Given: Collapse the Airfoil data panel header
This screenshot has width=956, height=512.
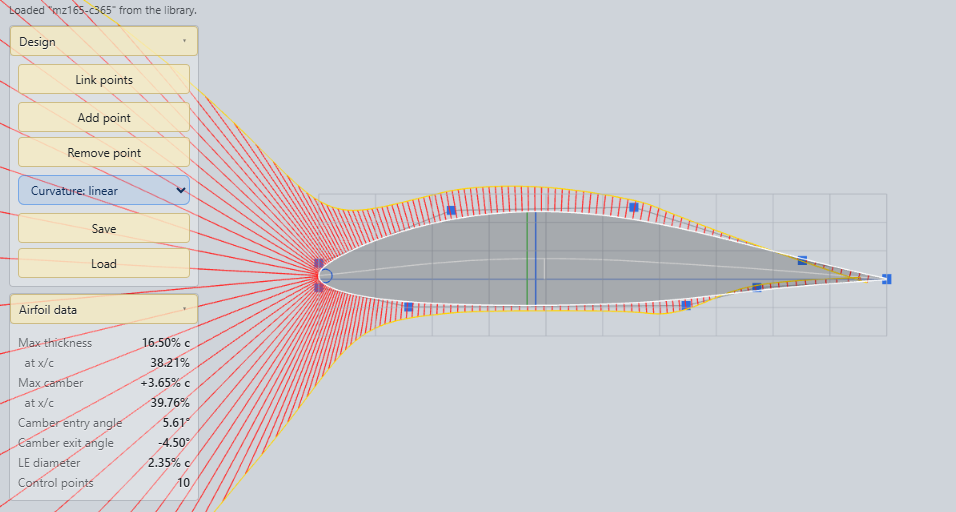Looking at the screenshot, I should tap(104, 310).
